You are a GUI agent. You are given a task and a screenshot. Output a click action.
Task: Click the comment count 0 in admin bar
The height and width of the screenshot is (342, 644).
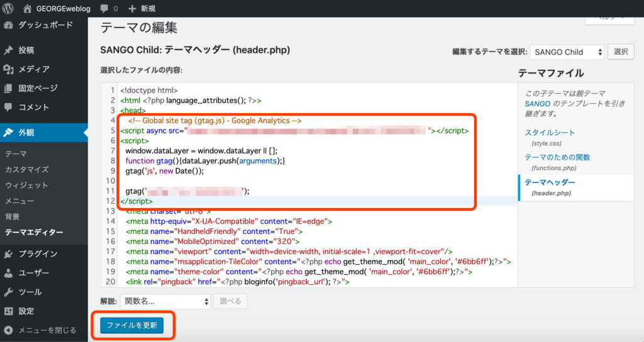coord(116,9)
